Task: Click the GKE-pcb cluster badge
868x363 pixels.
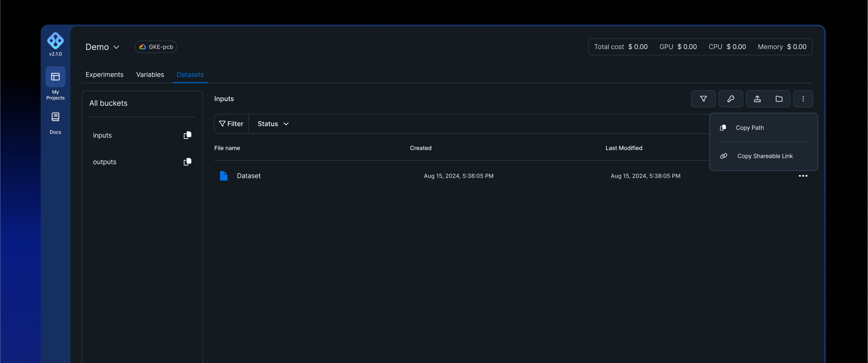Action: 156,47
